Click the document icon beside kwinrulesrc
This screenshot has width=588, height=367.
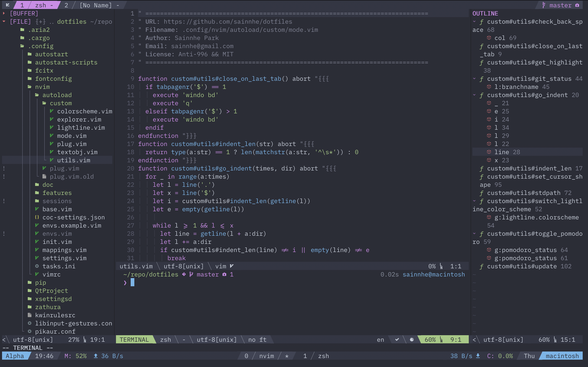tap(30, 315)
